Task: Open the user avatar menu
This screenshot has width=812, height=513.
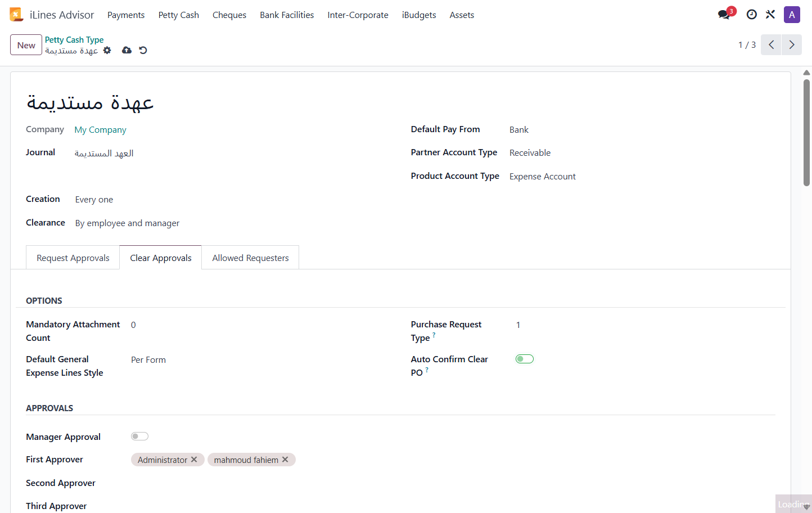Action: (x=792, y=15)
